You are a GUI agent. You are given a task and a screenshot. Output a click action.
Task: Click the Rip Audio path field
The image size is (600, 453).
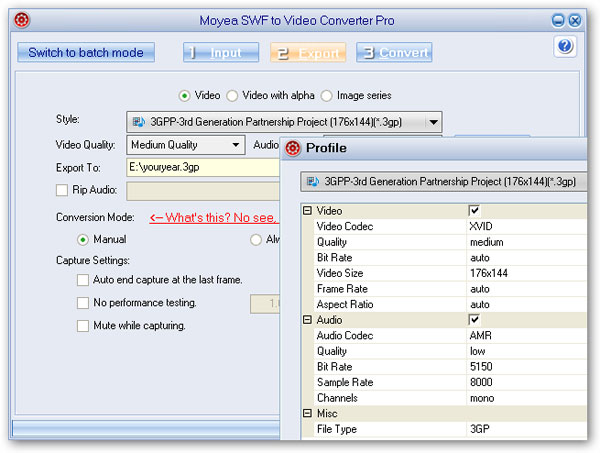[203, 191]
